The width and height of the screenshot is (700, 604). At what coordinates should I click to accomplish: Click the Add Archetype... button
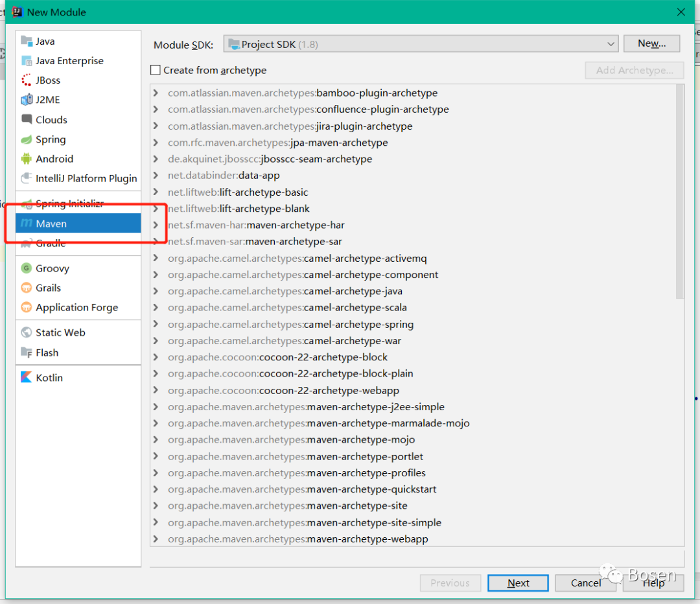(635, 70)
